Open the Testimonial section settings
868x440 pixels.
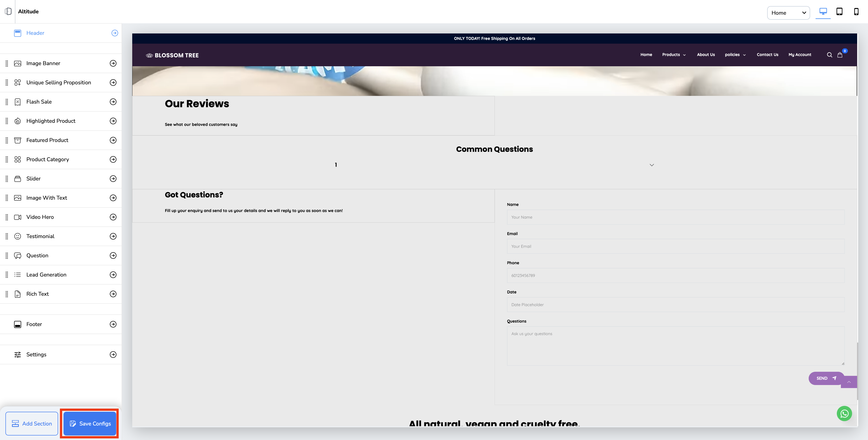[x=113, y=236]
